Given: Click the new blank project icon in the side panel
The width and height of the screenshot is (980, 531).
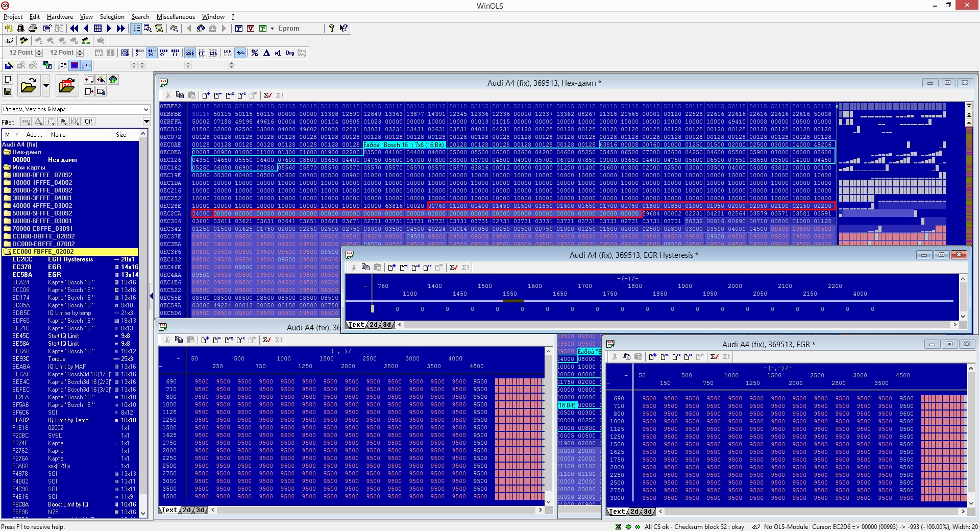Looking at the screenshot, I should 8,80.
